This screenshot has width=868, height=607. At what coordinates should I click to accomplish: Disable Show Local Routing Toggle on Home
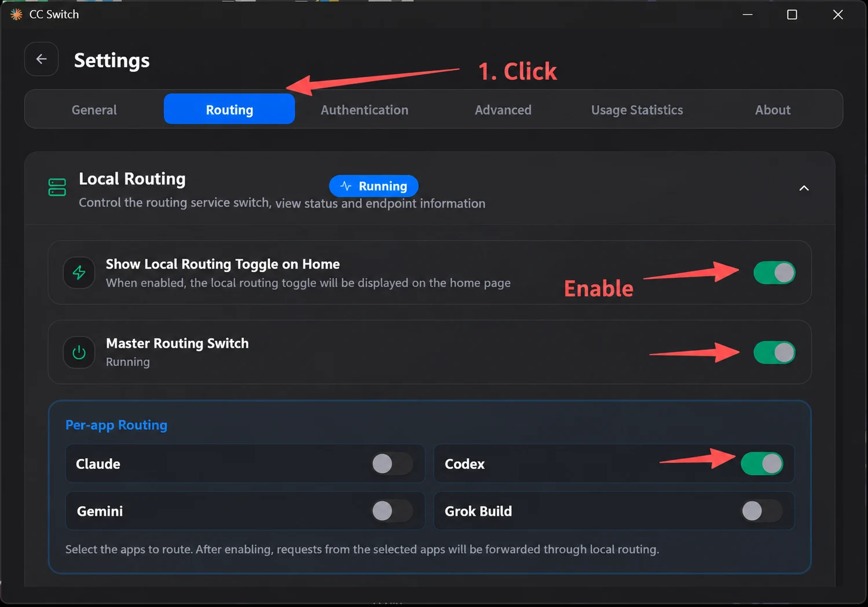pyautogui.click(x=774, y=273)
